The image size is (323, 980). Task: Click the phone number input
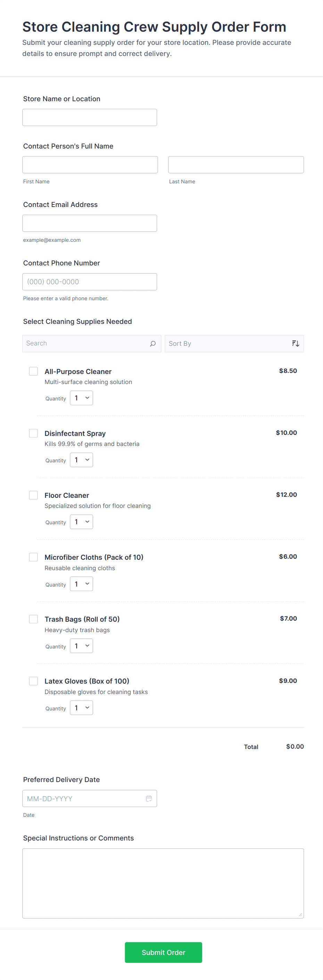click(89, 281)
